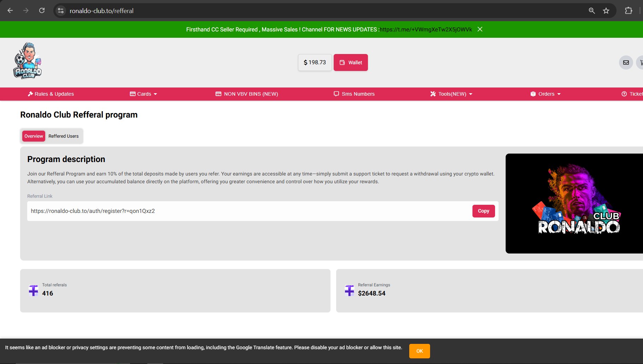Click the Program description heading
Image resolution: width=643 pixels, height=364 pixels.
[x=66, y=159]
